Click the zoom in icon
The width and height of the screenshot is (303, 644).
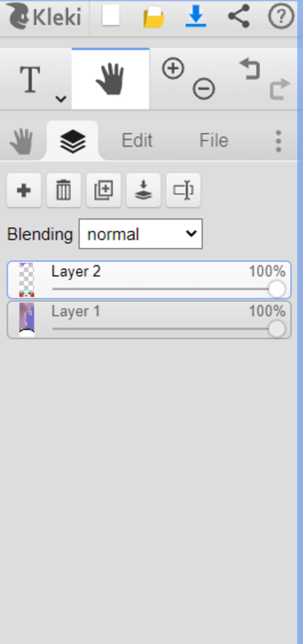point(173,69)
